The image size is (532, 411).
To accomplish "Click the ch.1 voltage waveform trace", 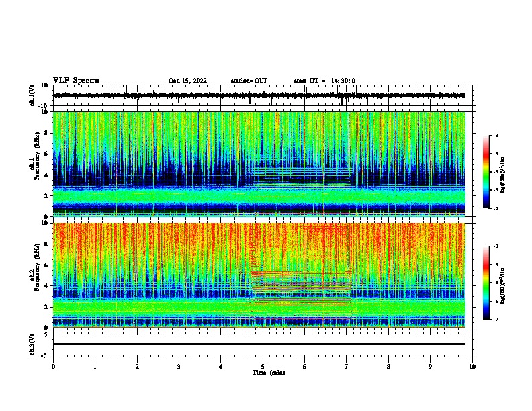I will 259,95.
